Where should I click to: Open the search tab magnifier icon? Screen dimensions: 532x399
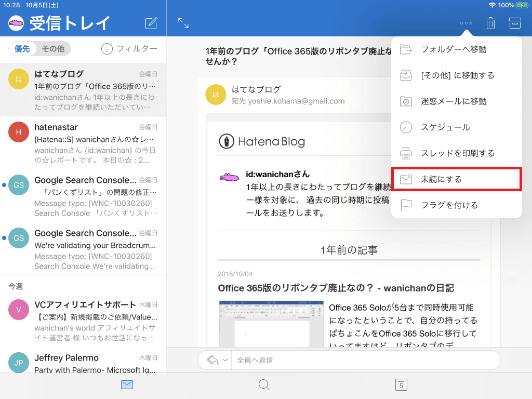tap(264, 385)
